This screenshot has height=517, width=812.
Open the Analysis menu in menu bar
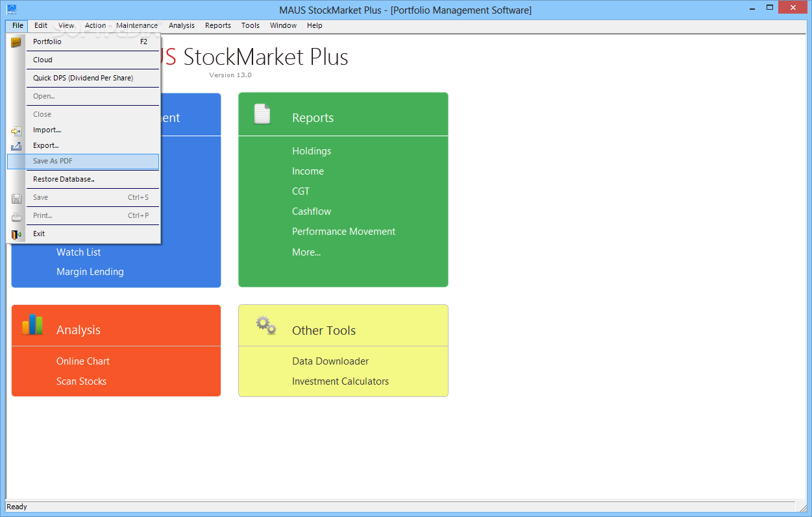pyautogui.click(x=182, y=25)
